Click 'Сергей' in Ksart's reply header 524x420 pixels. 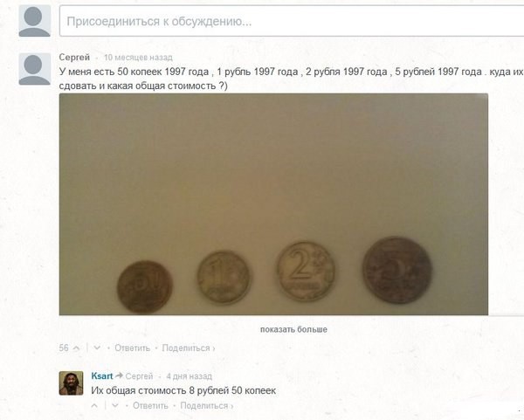click(x=139, y=376)
